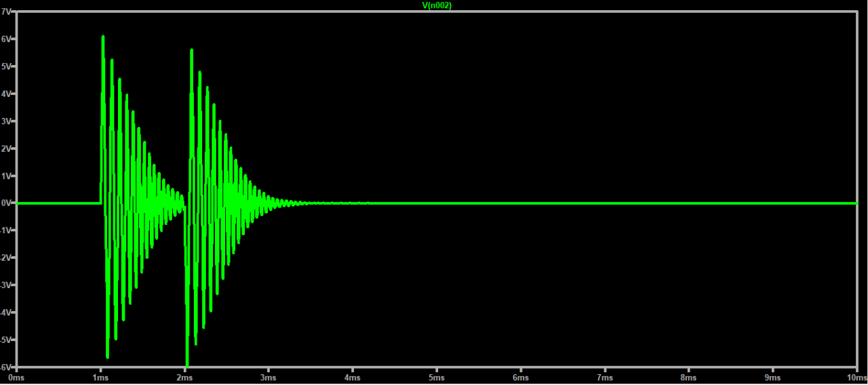Image resolution: width=868 pixels, height=385 pixels.
Task: Click the 0V label on vertical axis
Action: pyautogui.click(x=6, y=203)
